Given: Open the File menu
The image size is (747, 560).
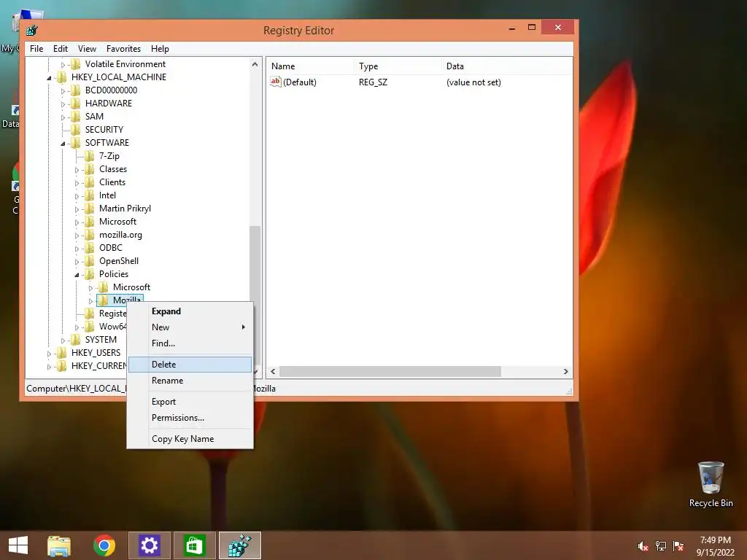Looking at the screenshot, I should coord(36,49).
